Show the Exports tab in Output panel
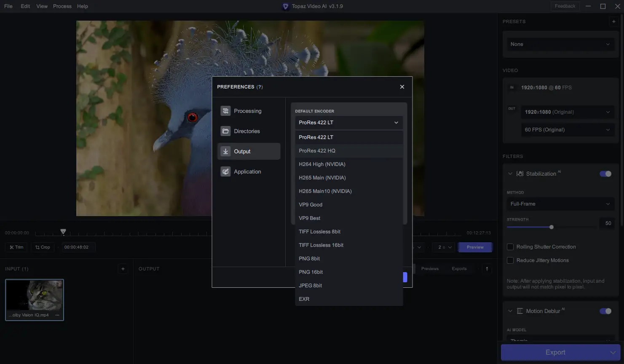This screenshot has width=624, height=364. [x=459, y=269]
